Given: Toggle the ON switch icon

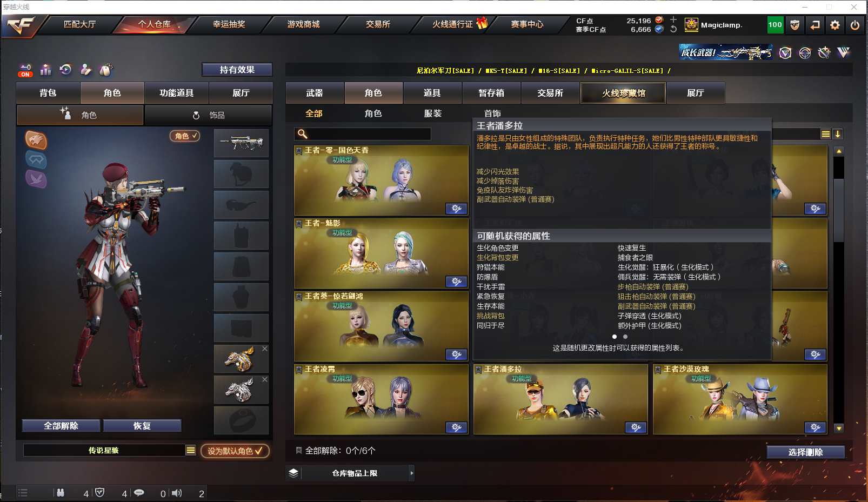Looking at the screenshot, I should pos(25,70).
